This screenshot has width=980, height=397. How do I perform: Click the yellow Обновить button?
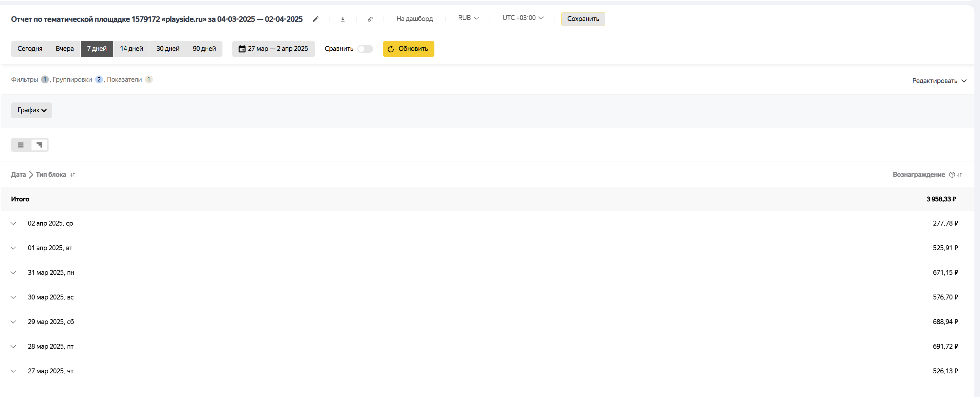point(408,49)
